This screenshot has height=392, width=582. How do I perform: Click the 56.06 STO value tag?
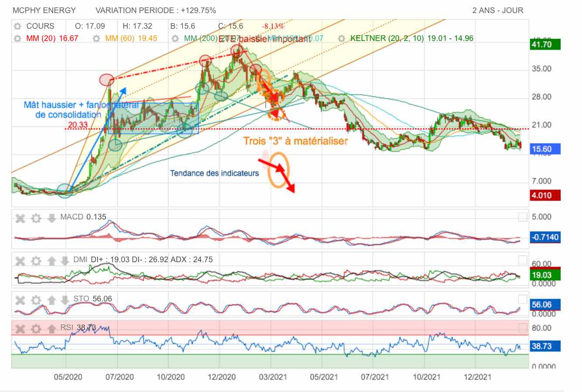pos(545,305)
